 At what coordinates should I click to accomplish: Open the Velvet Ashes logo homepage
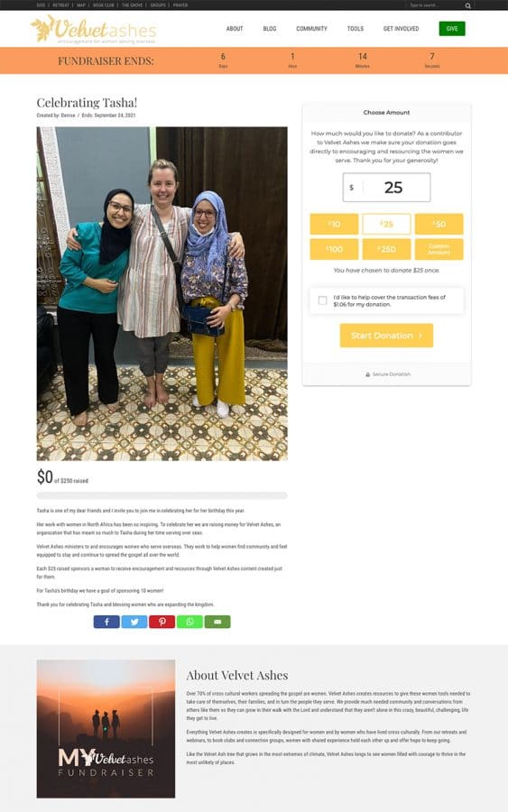tap(94, 29)
